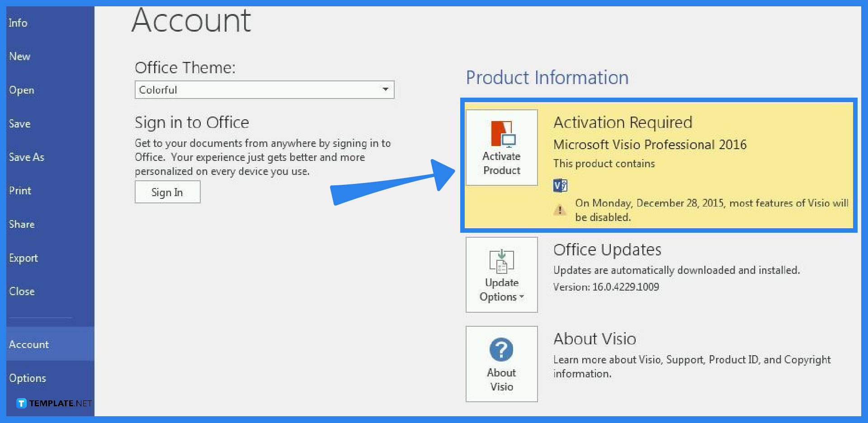Open the Options page
The height and width of the screenshot is (423, 868).
pos(28,378)
